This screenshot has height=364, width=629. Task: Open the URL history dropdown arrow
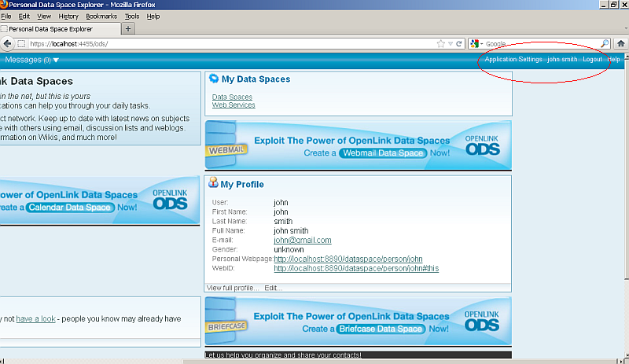tap(451, 43)
